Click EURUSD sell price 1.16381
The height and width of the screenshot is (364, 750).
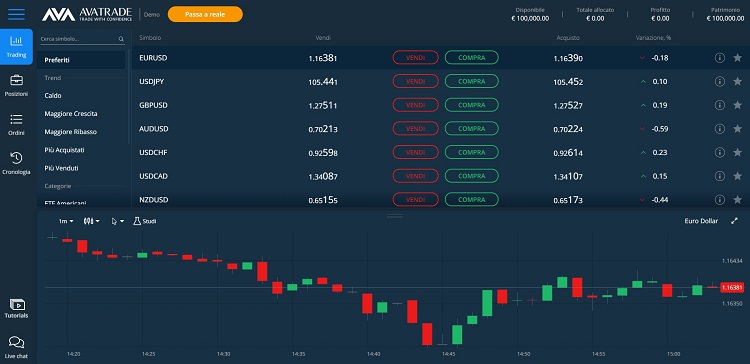click(323, 58)
